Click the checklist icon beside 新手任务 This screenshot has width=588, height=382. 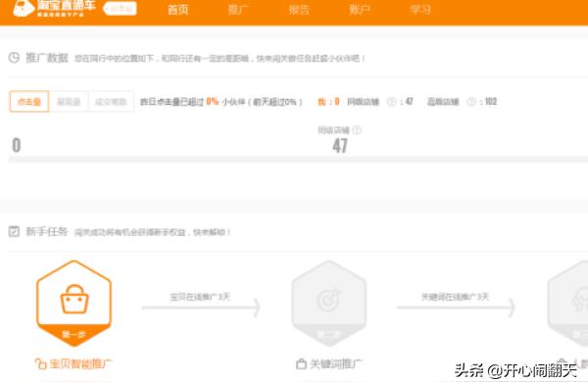14,231
